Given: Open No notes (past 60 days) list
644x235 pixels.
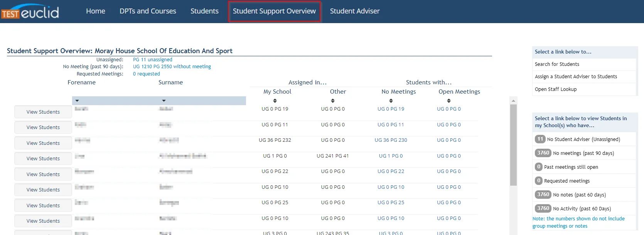Looking at the screenshot, I should point(579,195).
